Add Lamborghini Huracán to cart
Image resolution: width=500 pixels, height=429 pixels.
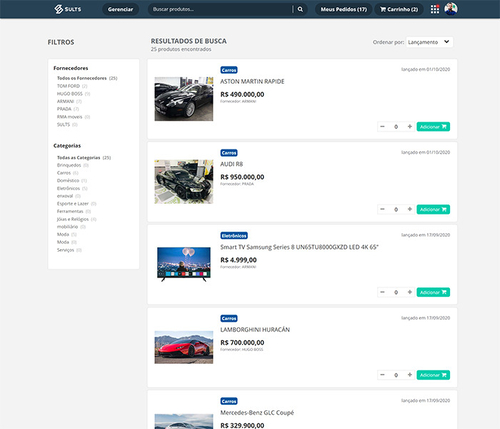(433, 375)
